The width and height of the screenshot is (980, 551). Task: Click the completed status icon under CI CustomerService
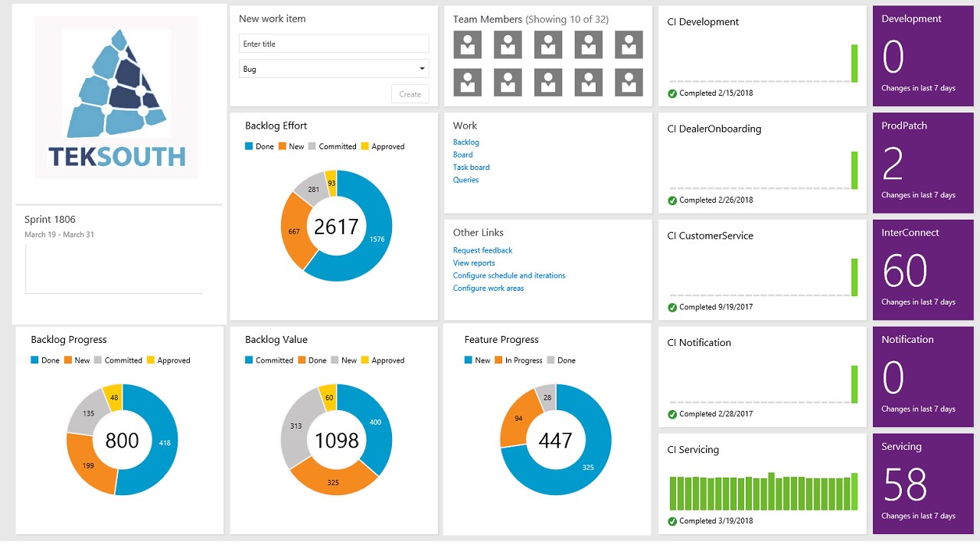(x=672, y=308)
